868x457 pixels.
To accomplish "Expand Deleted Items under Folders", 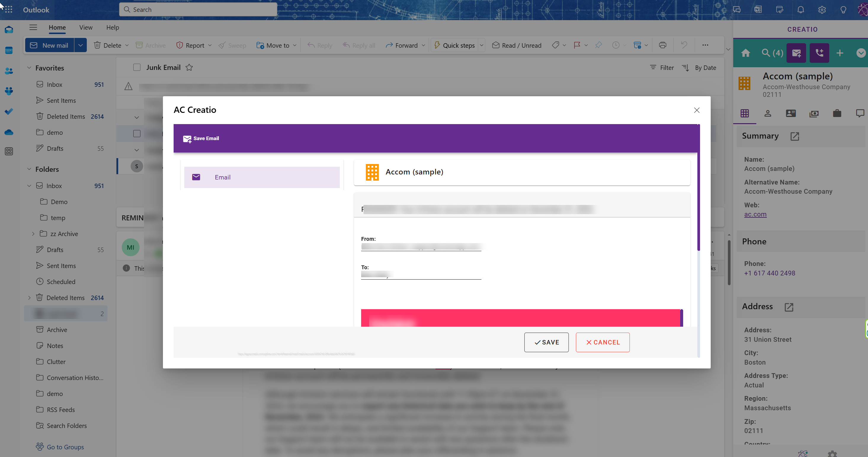I will pos(29,298).
